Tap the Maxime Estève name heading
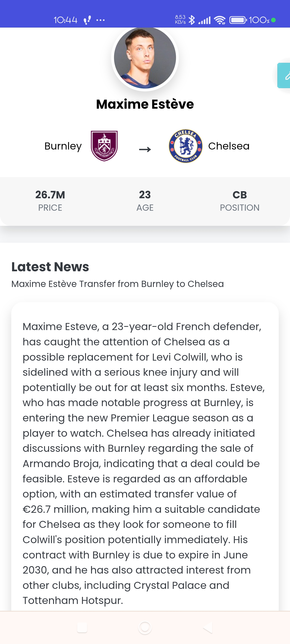The image size is (290, 644). point(145,104)
